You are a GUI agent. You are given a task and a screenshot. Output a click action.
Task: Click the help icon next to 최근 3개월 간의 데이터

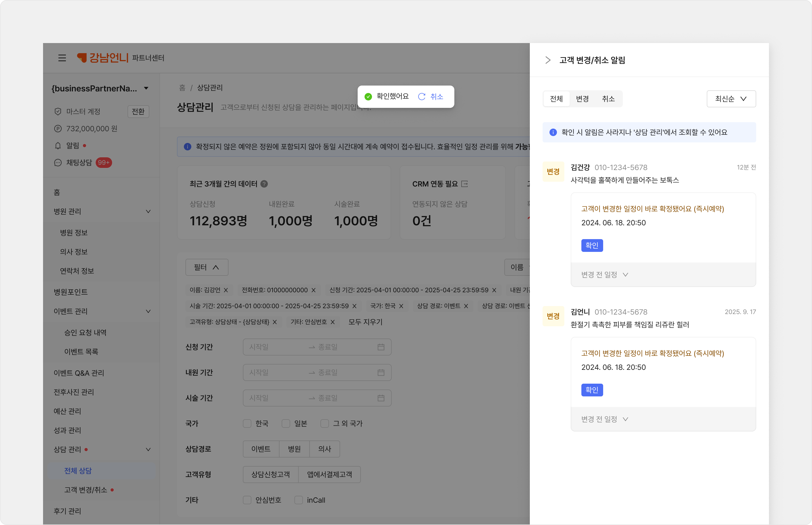coord(264,184)
